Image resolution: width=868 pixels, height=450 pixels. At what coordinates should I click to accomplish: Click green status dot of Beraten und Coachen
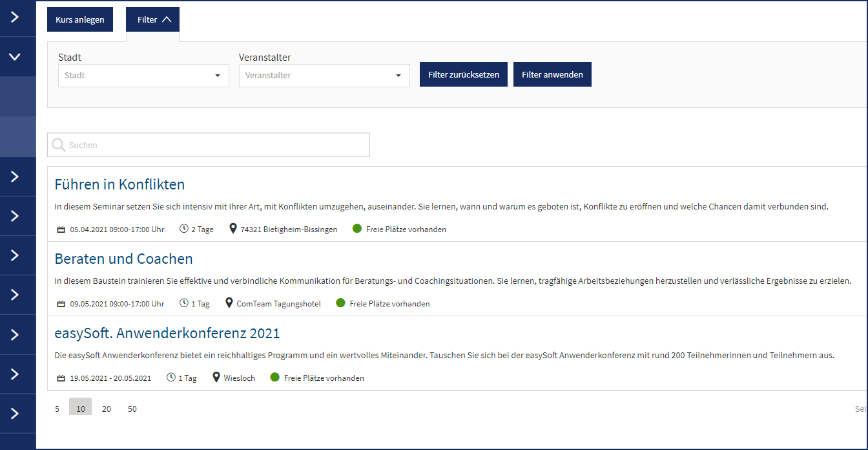[341, 303]
